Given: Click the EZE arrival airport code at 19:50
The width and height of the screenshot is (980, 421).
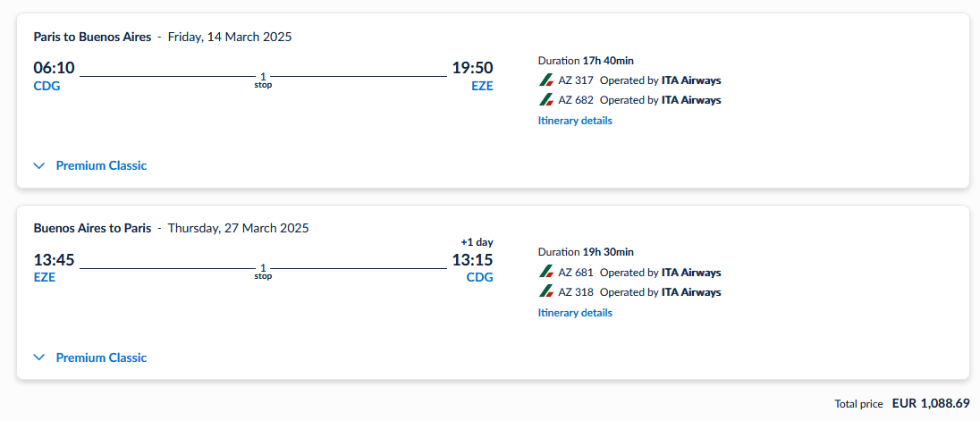Looking at the screenshot, I should [x=482, y=86].
